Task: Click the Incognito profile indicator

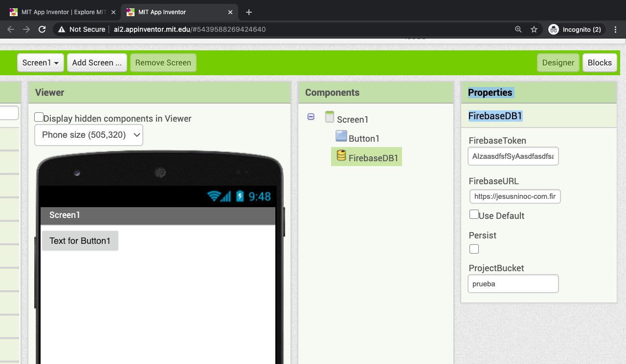Action: point(577,29)
